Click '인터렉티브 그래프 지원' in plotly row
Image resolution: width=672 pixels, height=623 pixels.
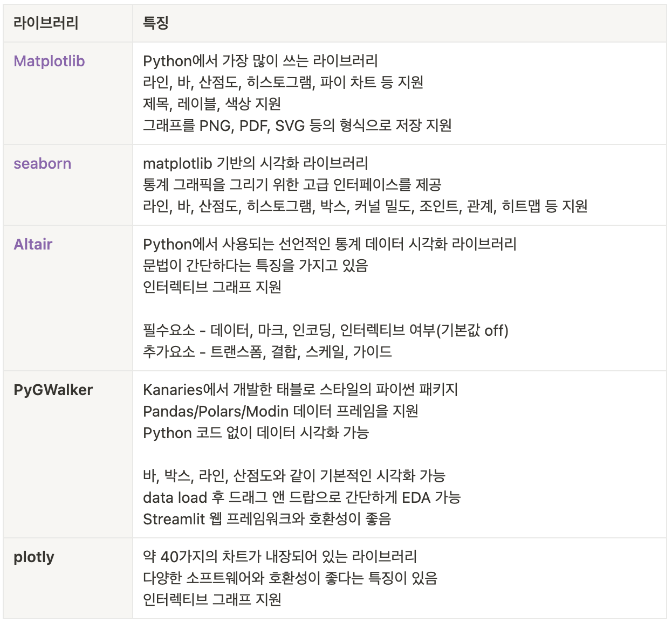click(x=212, y=600)
